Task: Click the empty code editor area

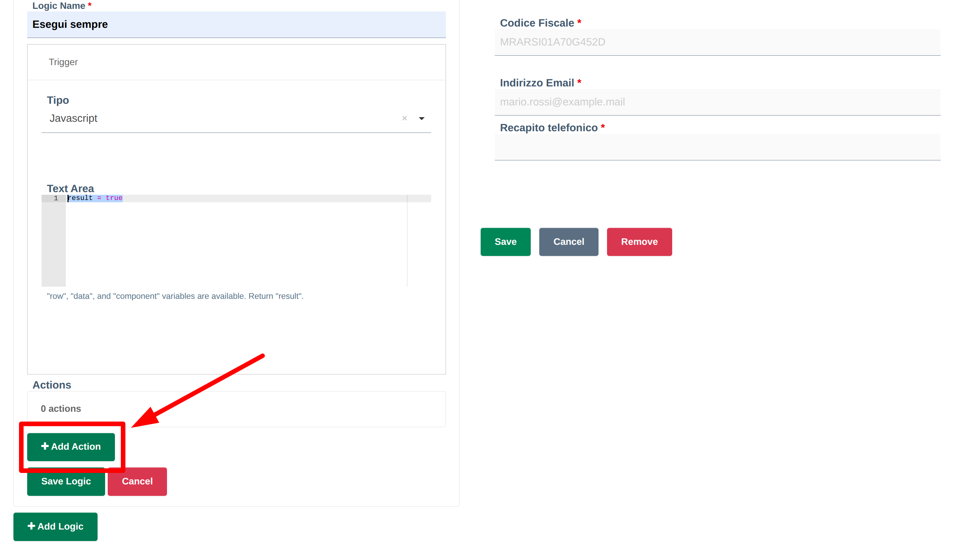Action: click(x=236, y=244)
